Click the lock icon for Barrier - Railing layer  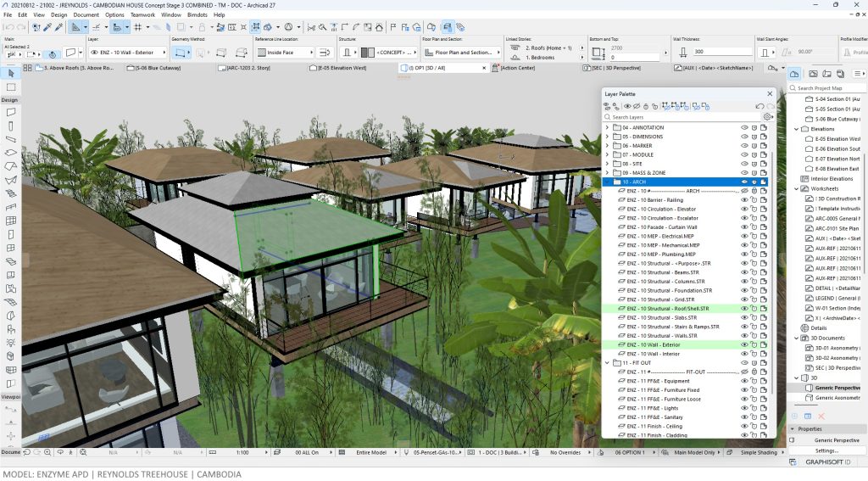tap(754, 200)
